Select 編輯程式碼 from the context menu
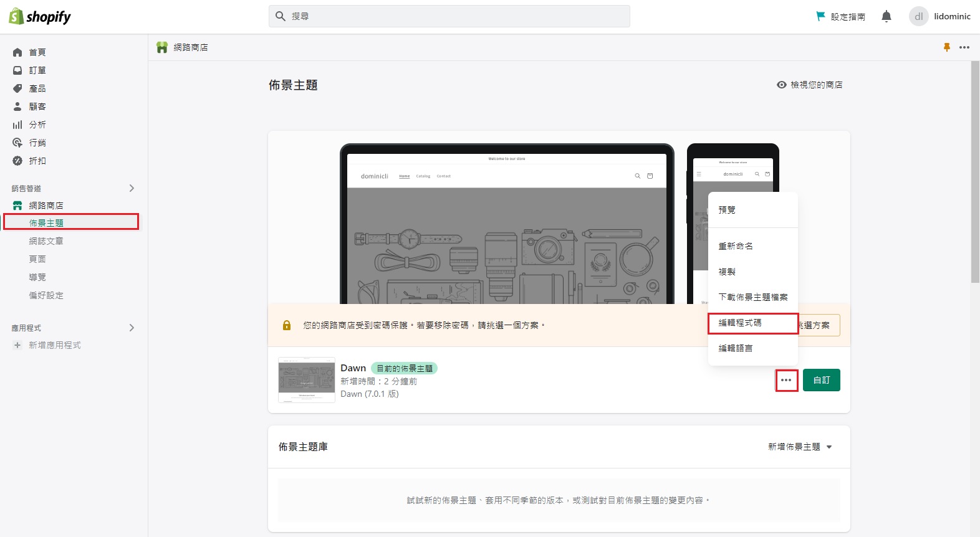The width and height of the screenshot is (980, 537). coord(740,323)
